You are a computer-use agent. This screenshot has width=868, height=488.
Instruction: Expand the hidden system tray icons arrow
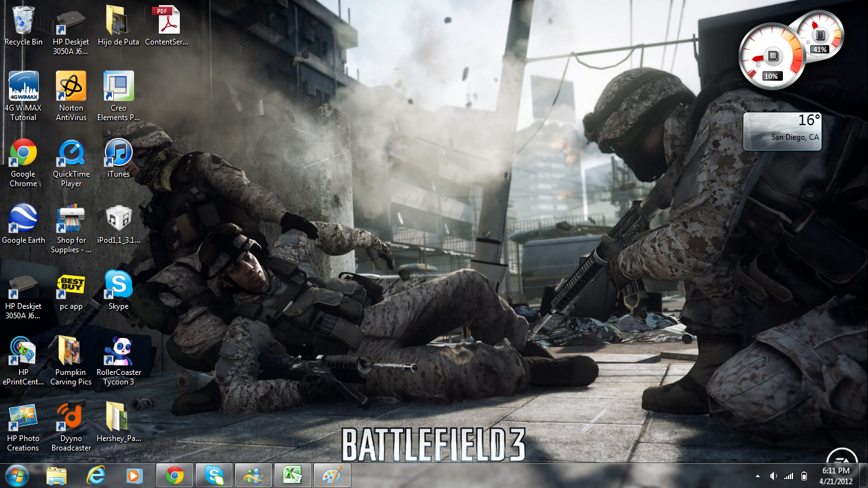757,476
